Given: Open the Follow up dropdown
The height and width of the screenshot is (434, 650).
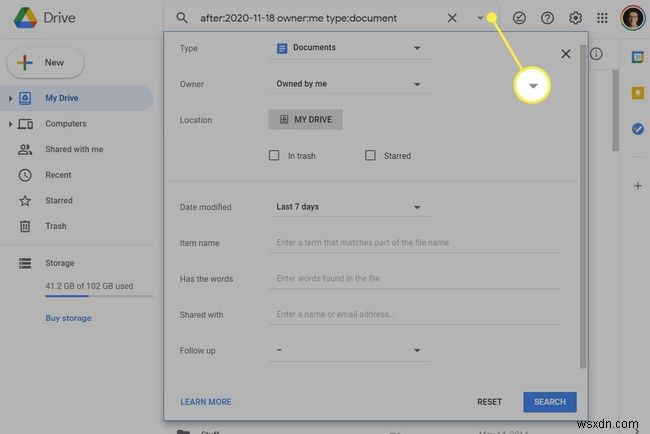Looking at the screenshot, I should tap(349, 351).
